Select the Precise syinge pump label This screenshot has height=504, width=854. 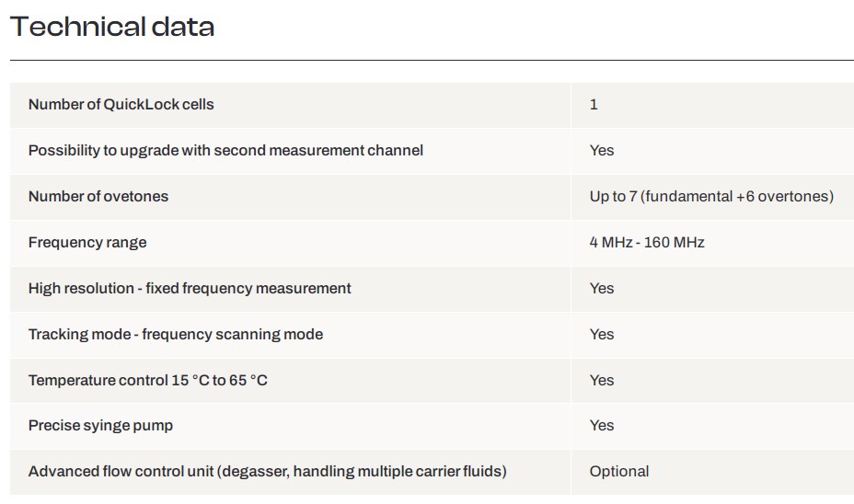[x=100, y=426]
